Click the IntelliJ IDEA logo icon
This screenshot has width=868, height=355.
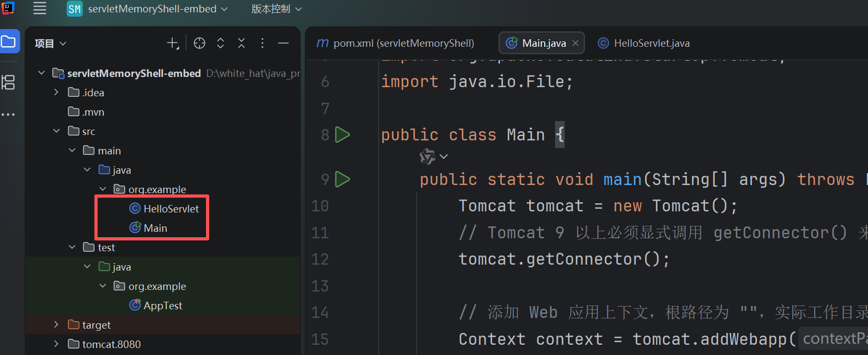click(8, 8)
